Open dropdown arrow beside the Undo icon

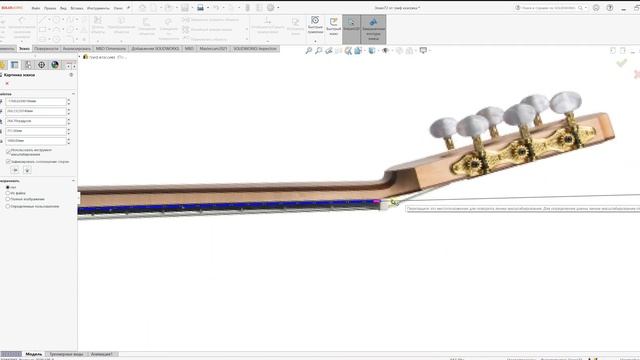(x=223, y=8)
